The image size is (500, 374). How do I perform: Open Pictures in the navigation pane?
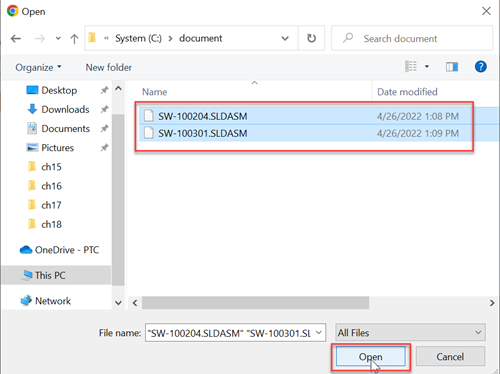click(57, 148)
